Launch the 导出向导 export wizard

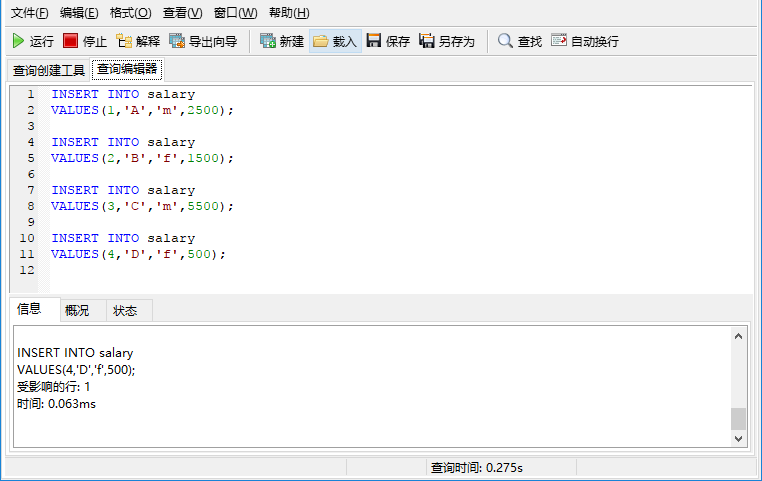(203, 41)
